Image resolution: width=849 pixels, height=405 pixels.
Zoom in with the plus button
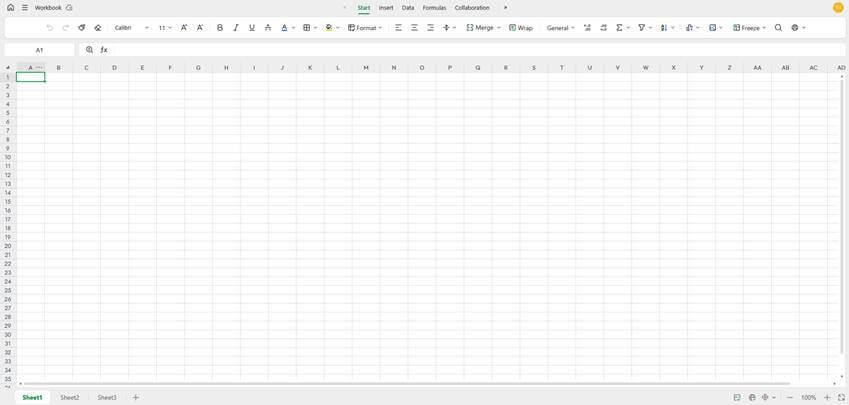827,397
